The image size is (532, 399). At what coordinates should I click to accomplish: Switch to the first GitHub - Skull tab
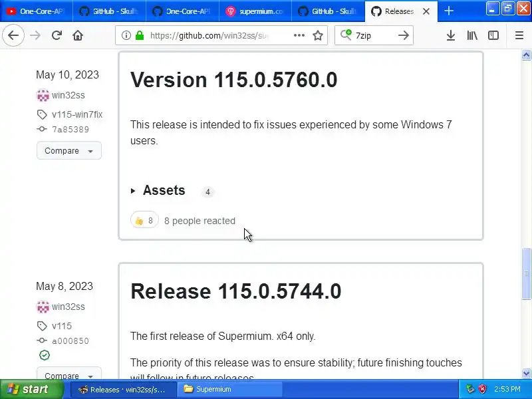point(109,11)
